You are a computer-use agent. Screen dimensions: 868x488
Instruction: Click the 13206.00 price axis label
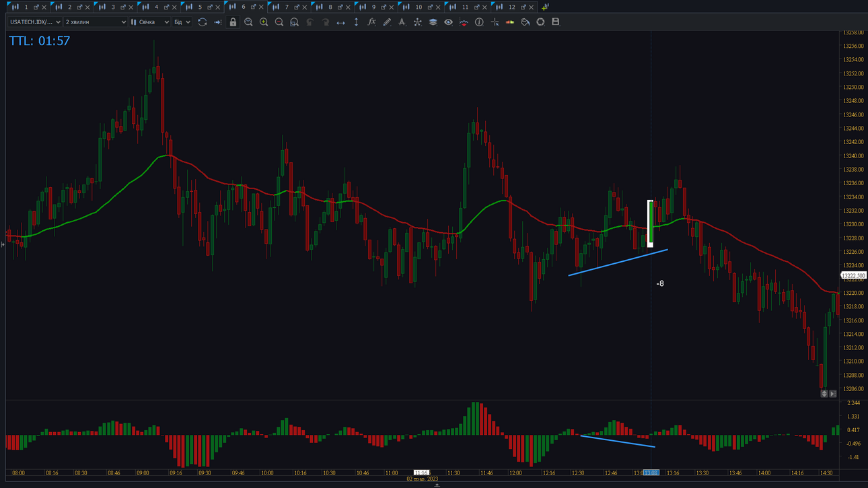[x=853, y=389]
